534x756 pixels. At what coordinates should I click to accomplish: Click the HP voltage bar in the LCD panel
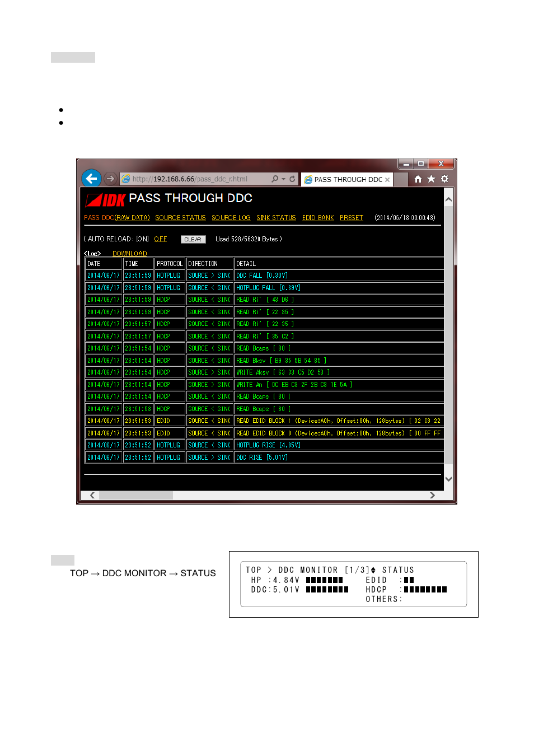coord(324,580)
